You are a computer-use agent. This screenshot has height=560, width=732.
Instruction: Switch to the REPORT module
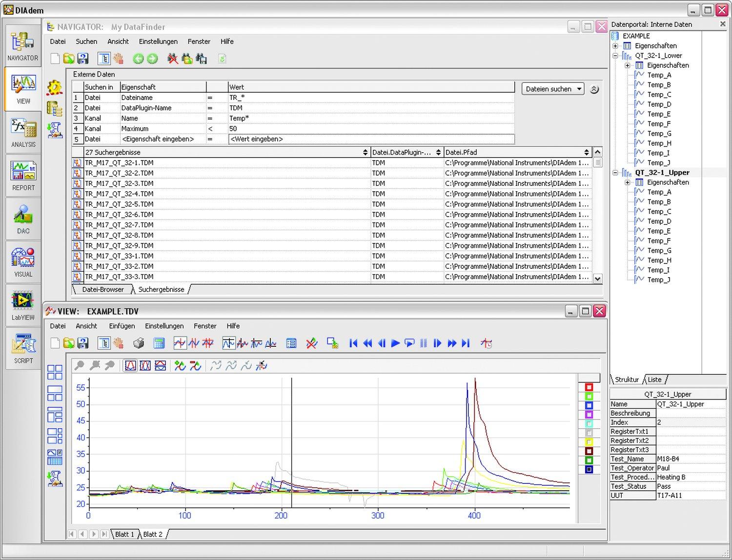23,176
